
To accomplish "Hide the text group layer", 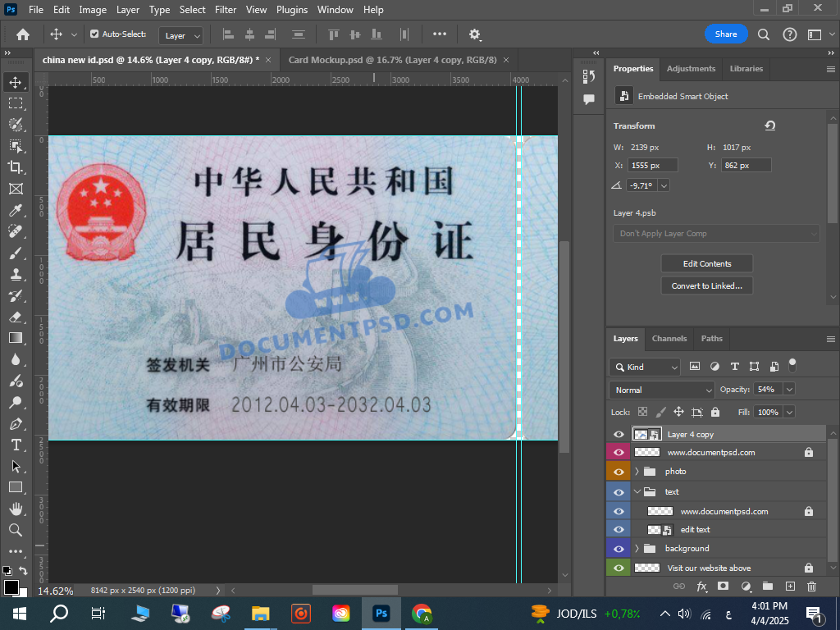I will [x=619, y=492].
